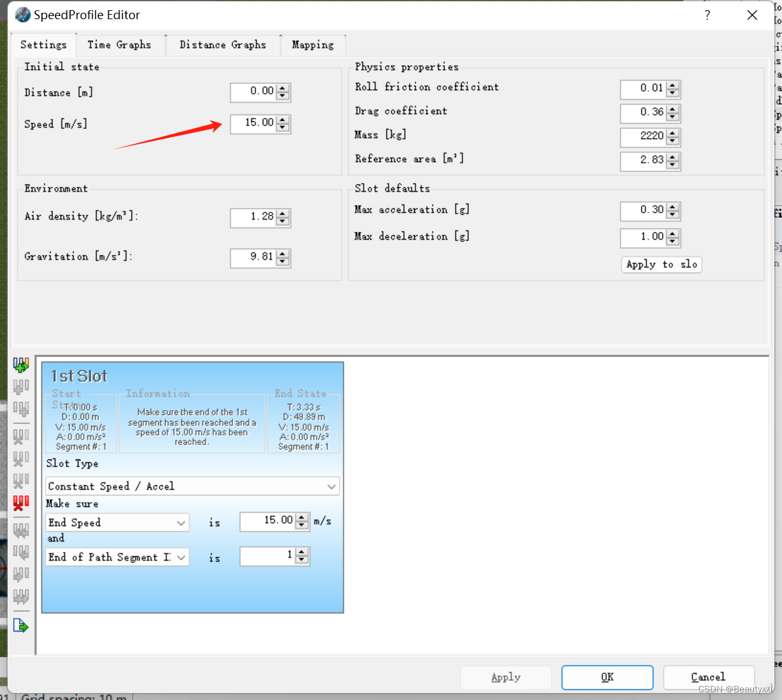
Task: Decrease Gravitation with down arrow
Action: coord(283,262)
